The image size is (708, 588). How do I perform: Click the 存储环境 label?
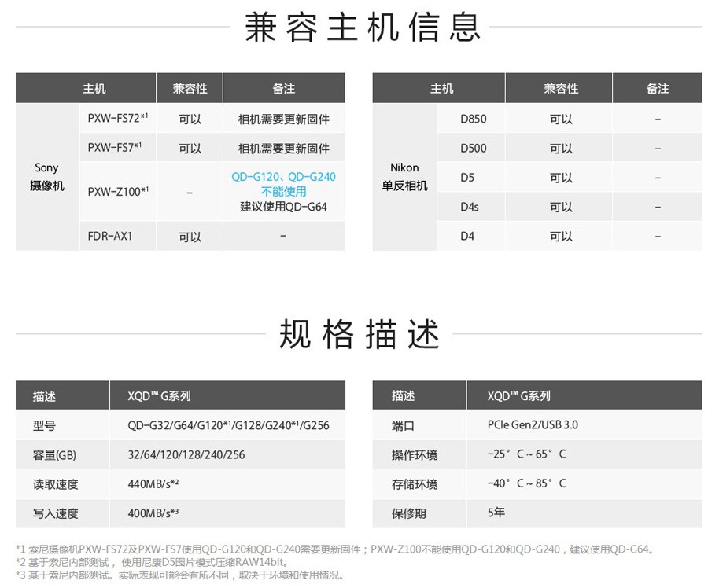click(415, 484)
